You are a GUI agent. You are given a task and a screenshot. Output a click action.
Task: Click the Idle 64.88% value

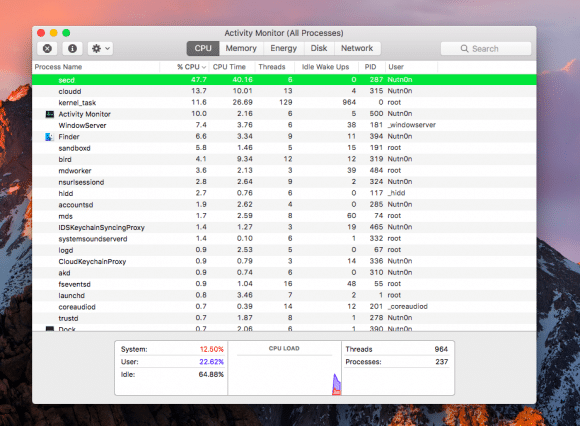(211, 375)
